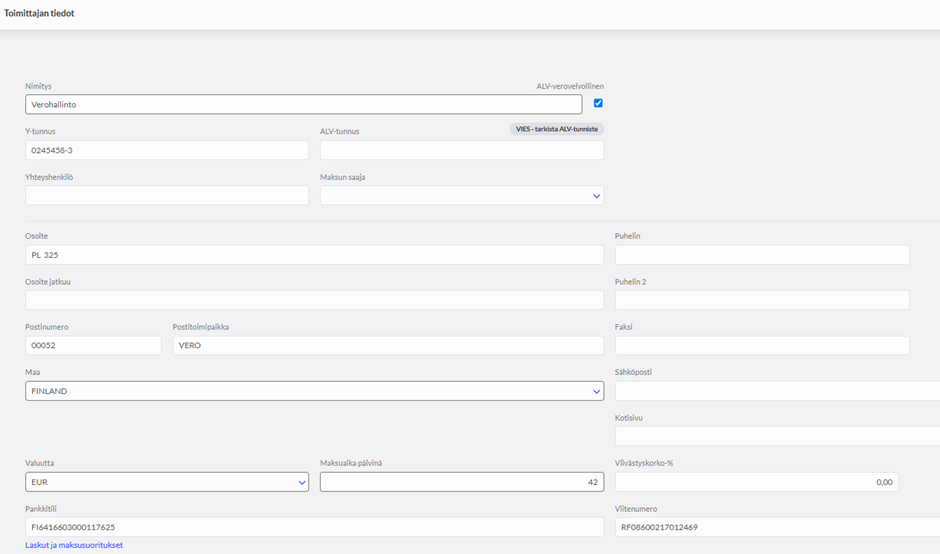Click the Puhelin input field
The image size is (940, 554).
(762, 255)
